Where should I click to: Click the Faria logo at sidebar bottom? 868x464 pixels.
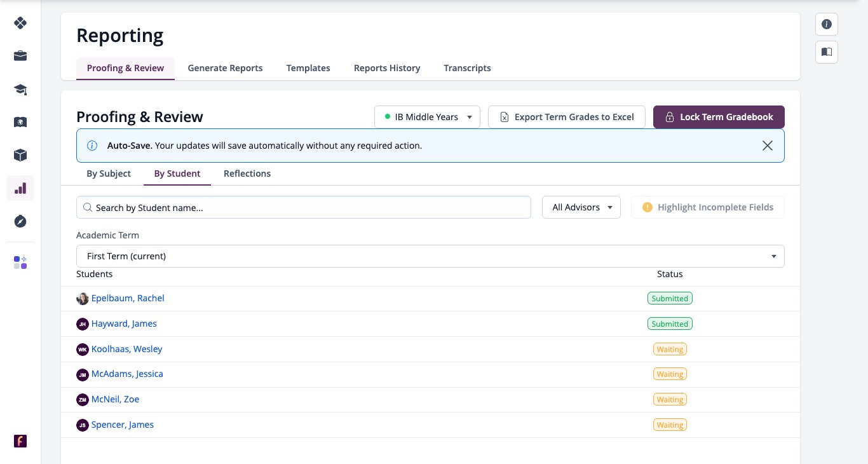(20, 441)
